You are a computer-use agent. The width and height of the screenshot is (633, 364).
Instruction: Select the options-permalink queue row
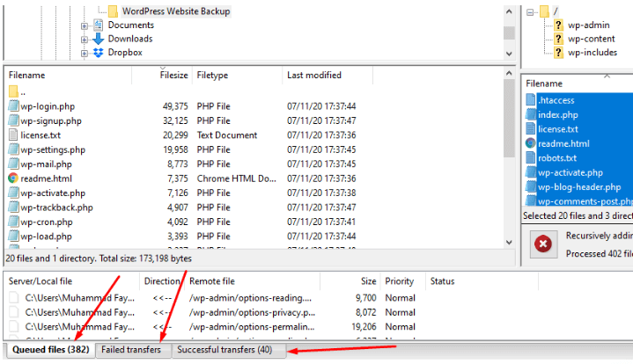(x=270, y=327)
